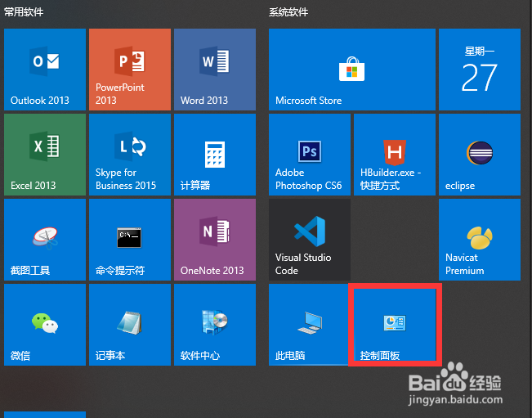Image resolution: width=532 pixels, height=418 pixels.
Task: Launch the Excel 2013 tile
Action: 45,155
